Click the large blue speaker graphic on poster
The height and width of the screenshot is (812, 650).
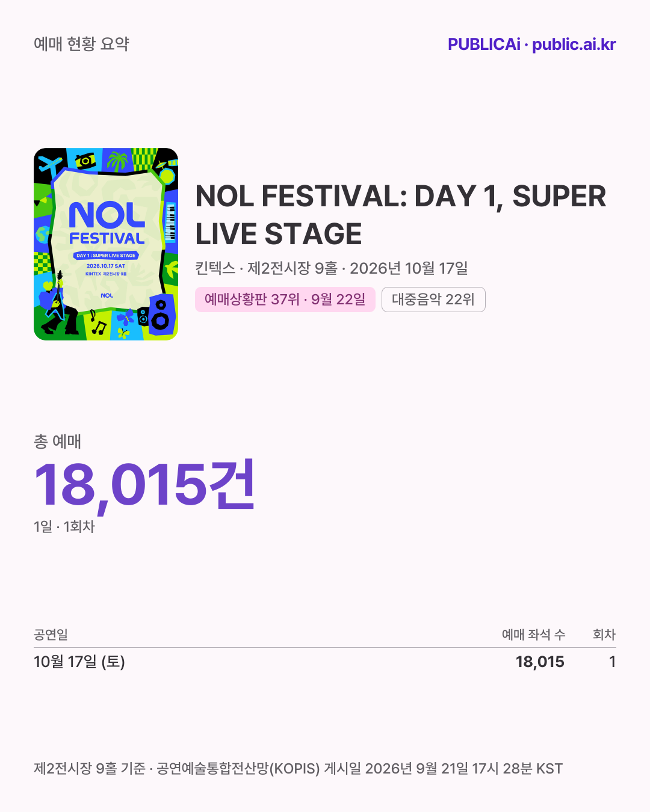[x=161, y=315]
